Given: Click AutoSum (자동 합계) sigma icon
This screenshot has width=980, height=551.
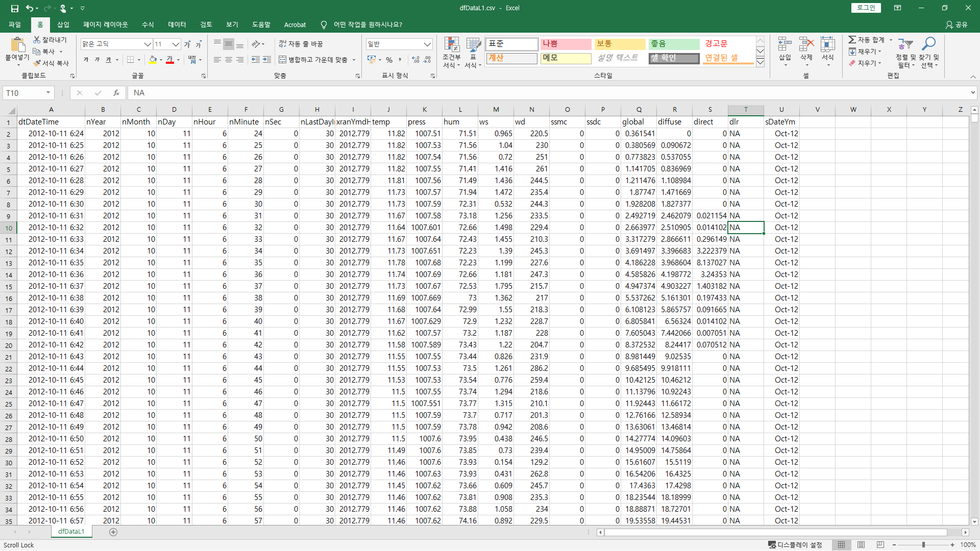Looking at the screenshot, I should click(x=852, y=40).
